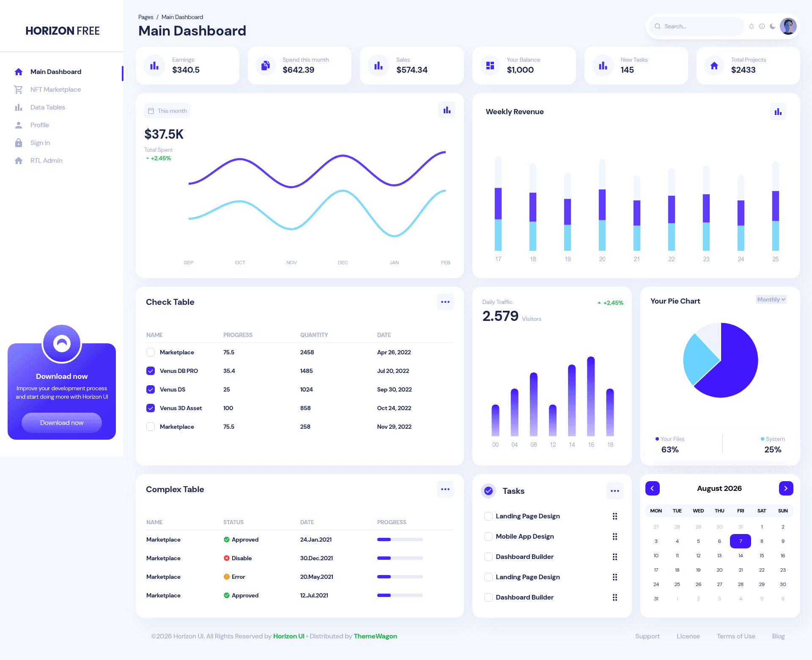Open the Support footer link
Viewport: 812px width, 660px height.
647,636
